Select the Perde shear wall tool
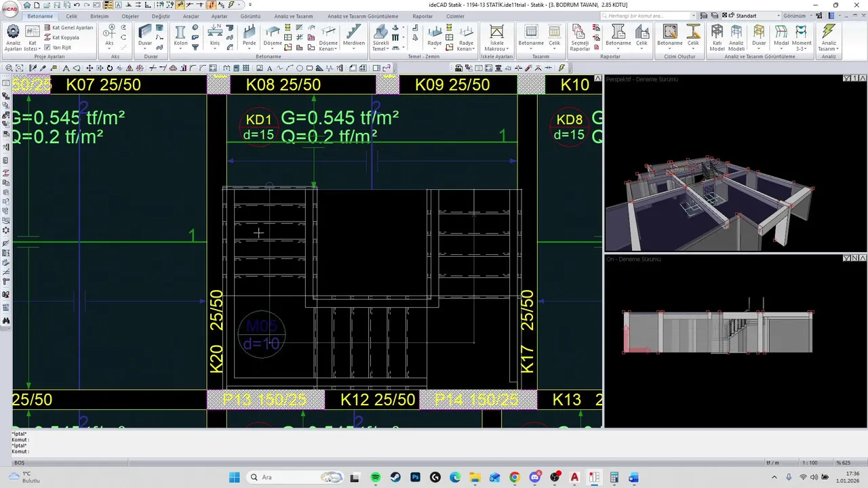868x488 pixels. 250,37
